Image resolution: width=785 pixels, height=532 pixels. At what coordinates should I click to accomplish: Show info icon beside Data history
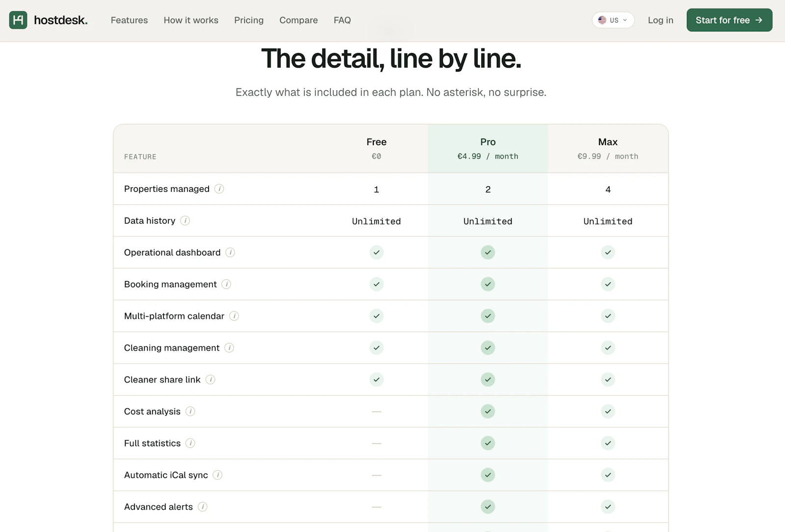point(185,221)
